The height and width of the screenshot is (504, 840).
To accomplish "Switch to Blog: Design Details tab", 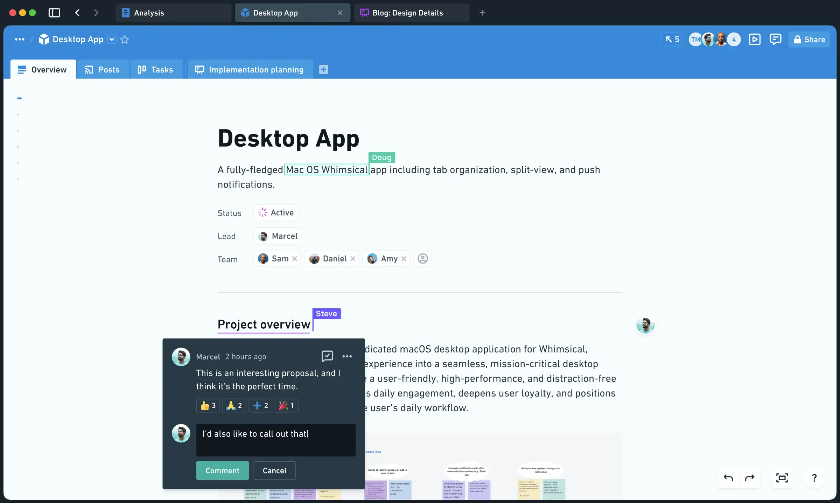I will [x=412, y=13].
